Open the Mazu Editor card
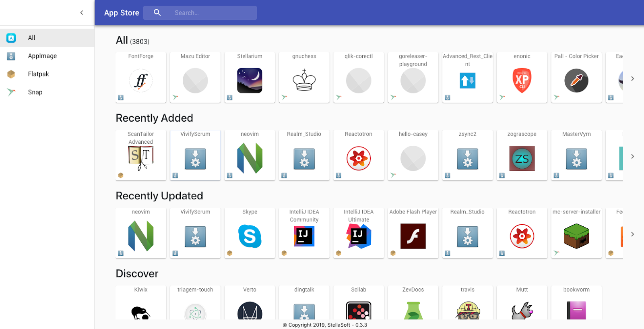The image size is (644, 329). tap(195, 77)
